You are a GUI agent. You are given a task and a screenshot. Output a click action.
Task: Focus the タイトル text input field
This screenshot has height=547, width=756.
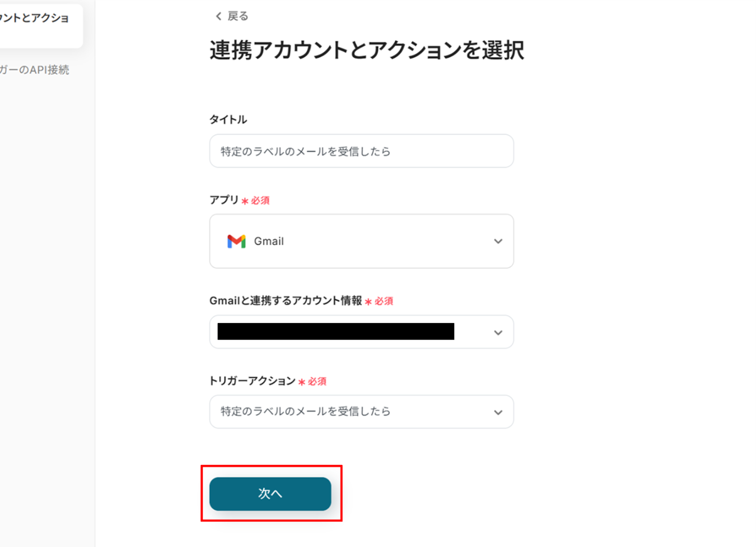(x=361, y=151)
